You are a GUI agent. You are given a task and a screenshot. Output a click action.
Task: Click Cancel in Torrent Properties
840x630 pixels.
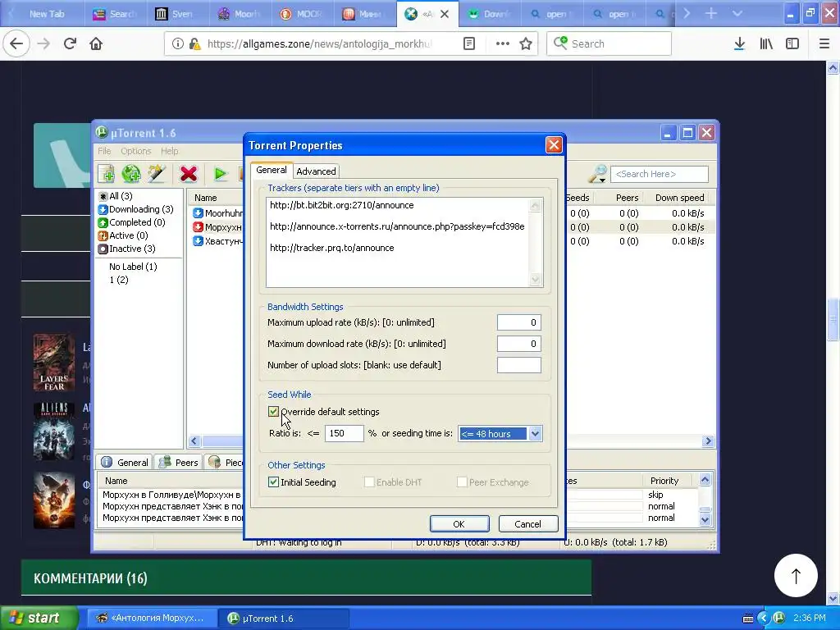click(527, 524)
